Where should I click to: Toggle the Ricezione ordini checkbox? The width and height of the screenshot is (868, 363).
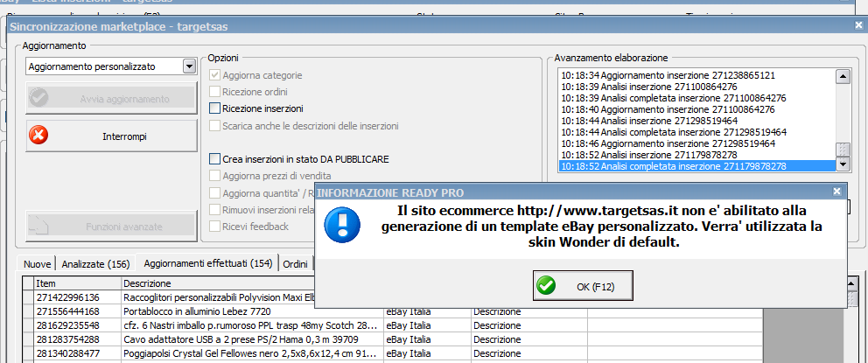tap(214, 92)
